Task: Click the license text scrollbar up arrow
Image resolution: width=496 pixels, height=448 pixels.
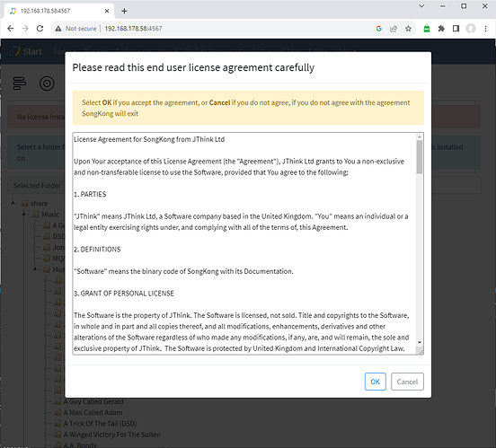Action: point(420,136)
